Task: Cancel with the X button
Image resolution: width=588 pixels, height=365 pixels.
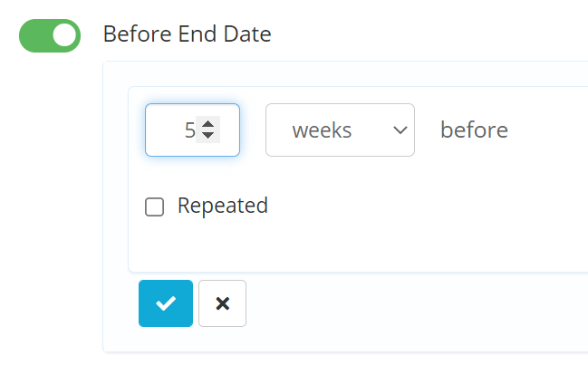Action: click(222, 303)
